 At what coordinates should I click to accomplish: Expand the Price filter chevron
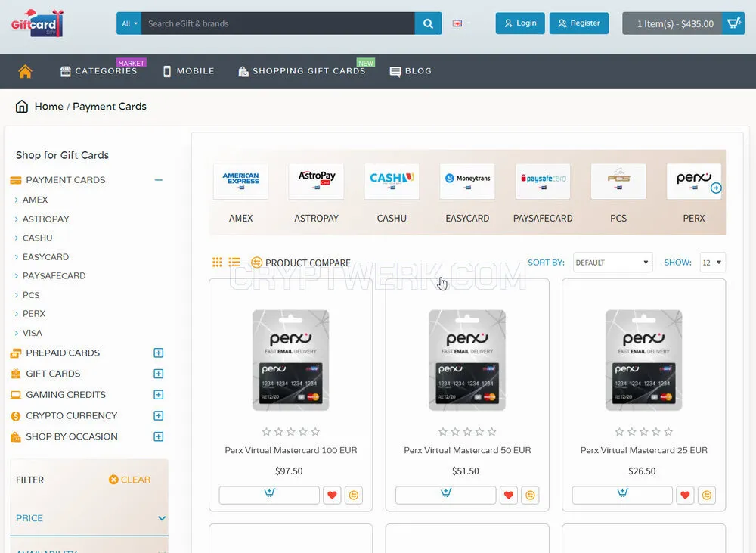coord(162,518)
